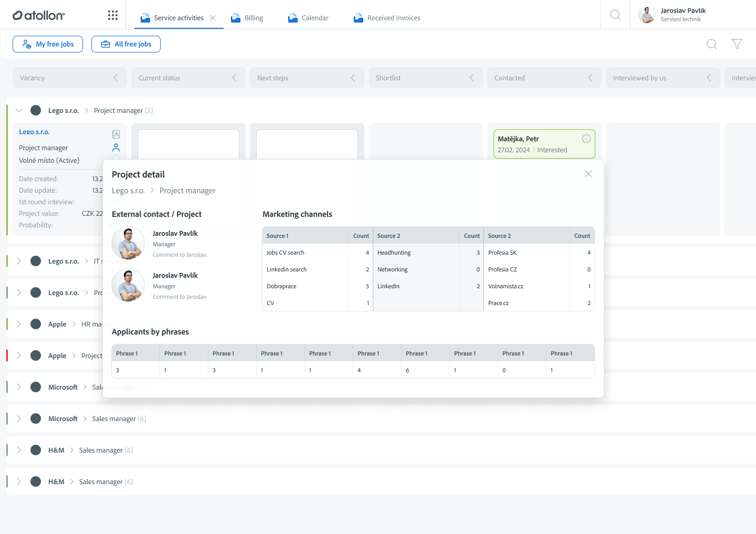The image size is (756, 534).
Task: Click the info icon on the Matějka, Petr card
Action: (x=586, y=138)
